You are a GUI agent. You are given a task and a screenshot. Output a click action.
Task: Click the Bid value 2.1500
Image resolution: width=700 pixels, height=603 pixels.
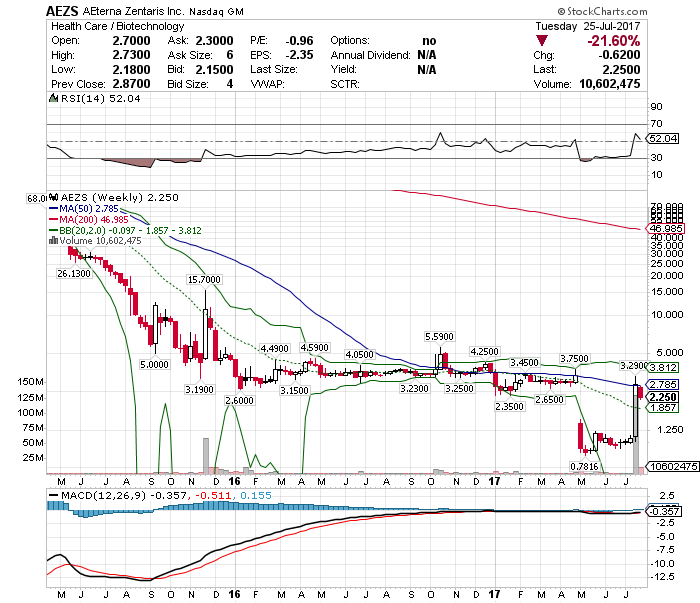pos(214,70)
